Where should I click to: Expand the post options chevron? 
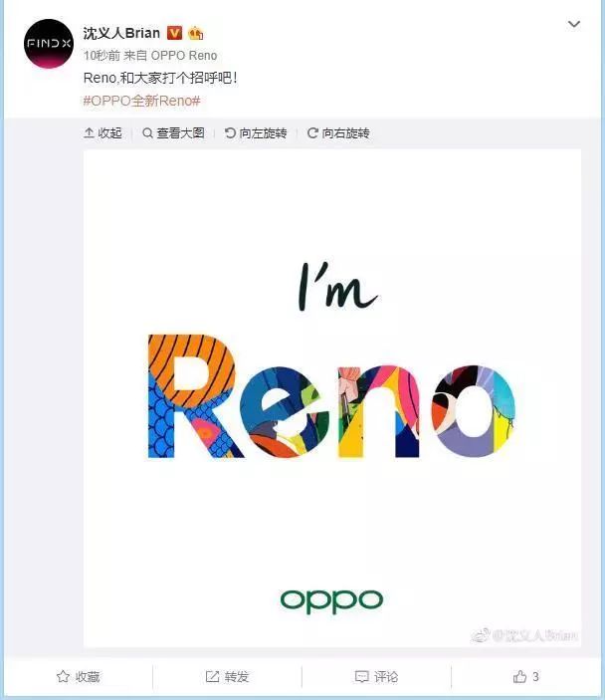574,24
